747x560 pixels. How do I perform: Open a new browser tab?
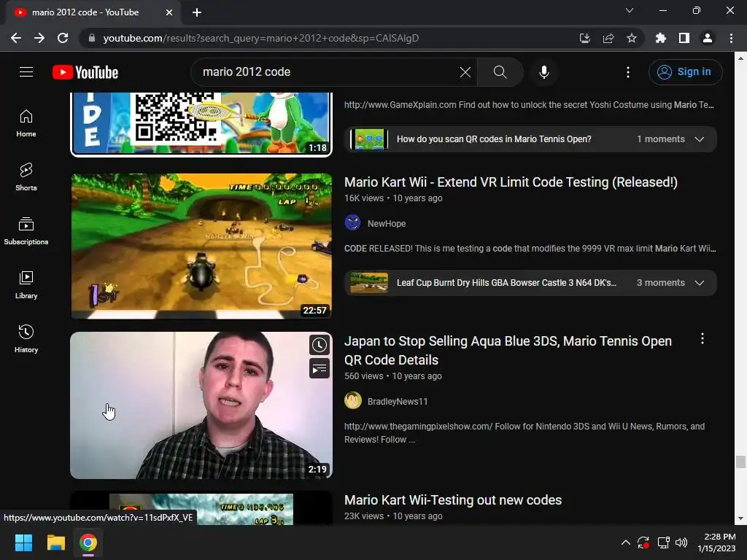197,12
